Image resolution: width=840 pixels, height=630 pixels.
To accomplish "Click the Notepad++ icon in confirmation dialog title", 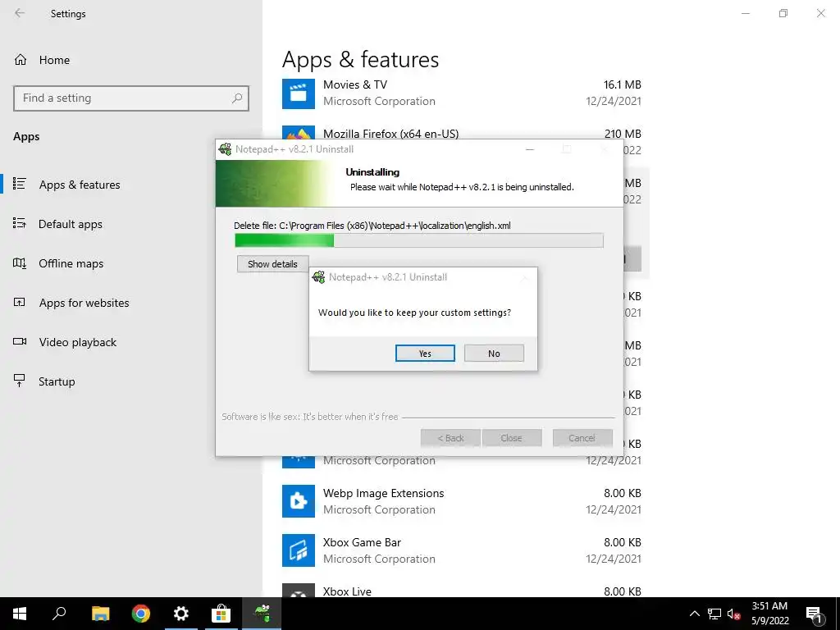I will click(x=319, y=277).
